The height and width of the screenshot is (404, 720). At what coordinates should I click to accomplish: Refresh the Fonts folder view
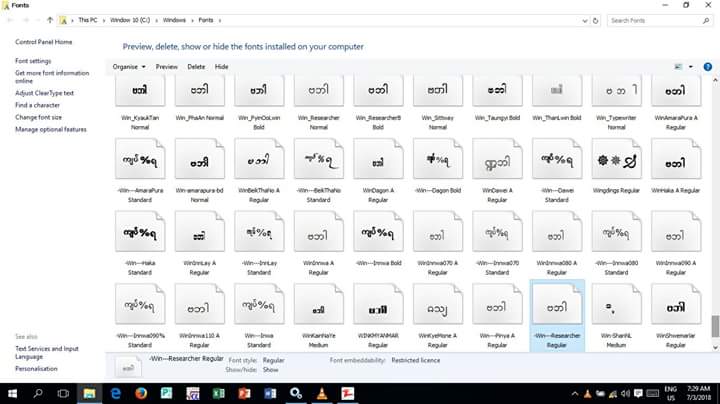[x=596, y=21]
